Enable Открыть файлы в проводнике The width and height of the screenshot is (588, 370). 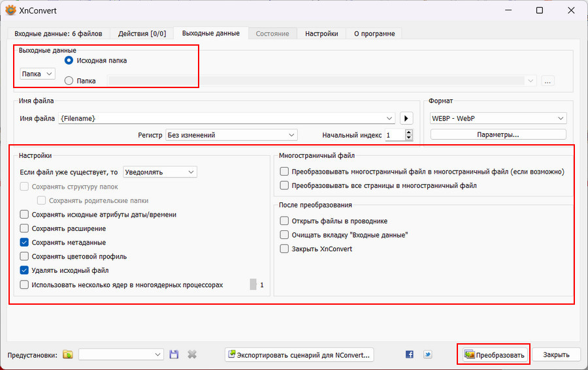284,221
